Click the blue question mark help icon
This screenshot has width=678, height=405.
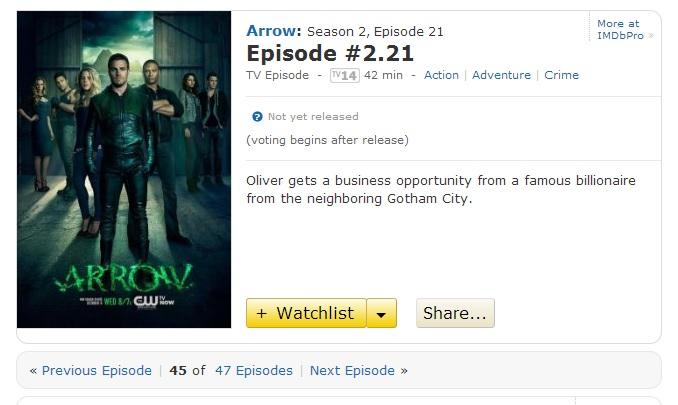[257, 117]
